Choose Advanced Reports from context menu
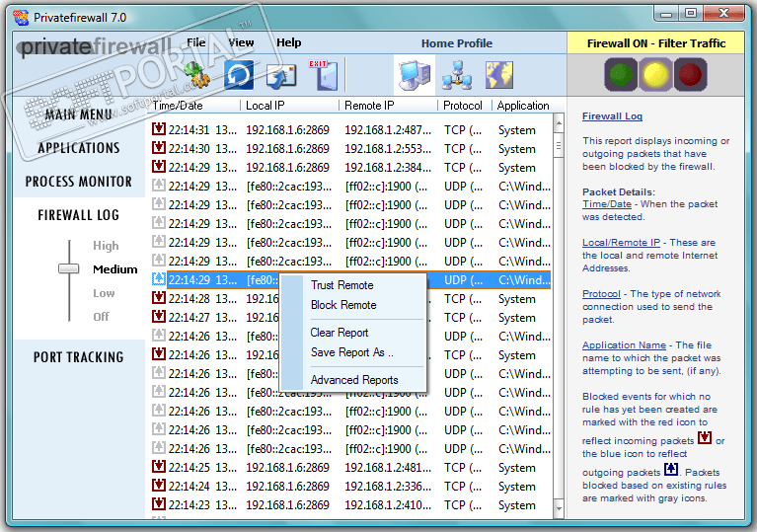The width and height of the screenshot is (757, 532). pyautogui.click(x=354, y=380)
